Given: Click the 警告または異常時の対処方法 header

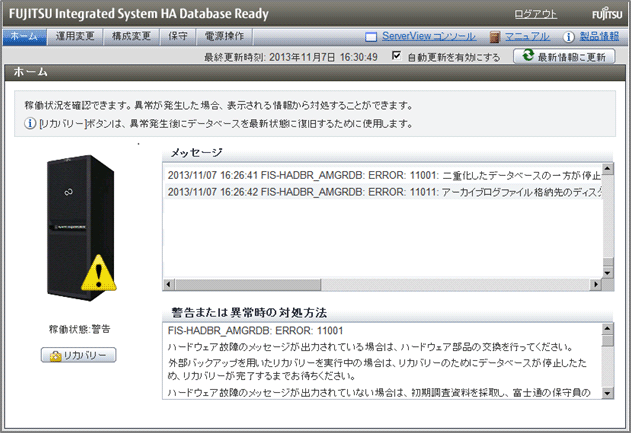Looking at the screenshot, I should tap(388, 313).
